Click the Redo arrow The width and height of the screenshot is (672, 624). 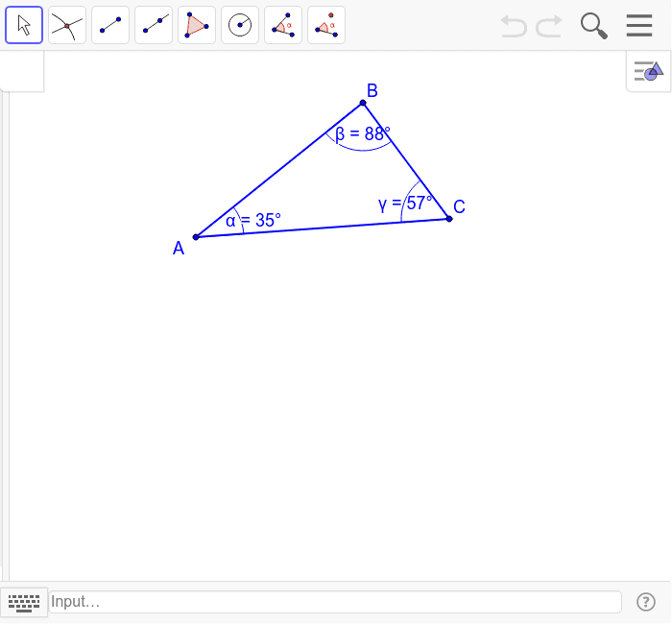point(549,26)
